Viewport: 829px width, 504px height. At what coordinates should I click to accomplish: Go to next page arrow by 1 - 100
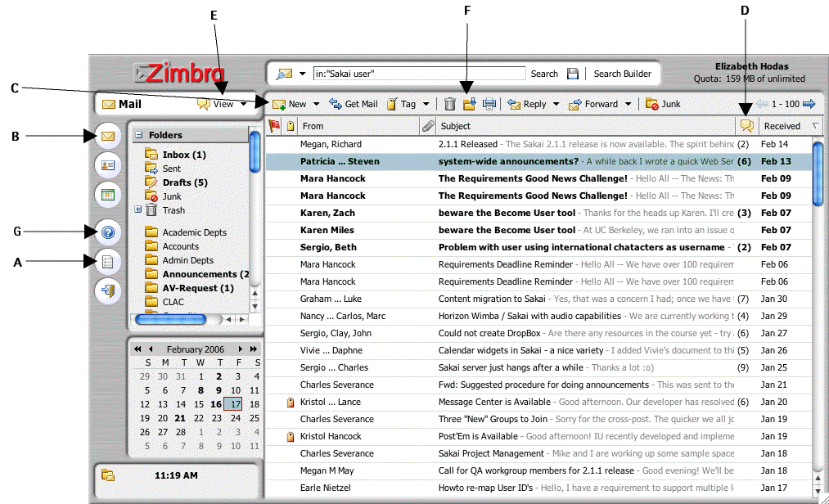point(809,104)
